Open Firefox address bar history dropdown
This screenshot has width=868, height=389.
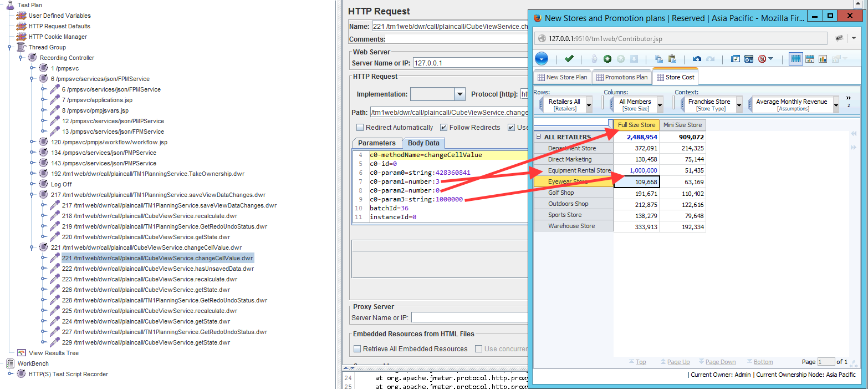click(854, 39)
